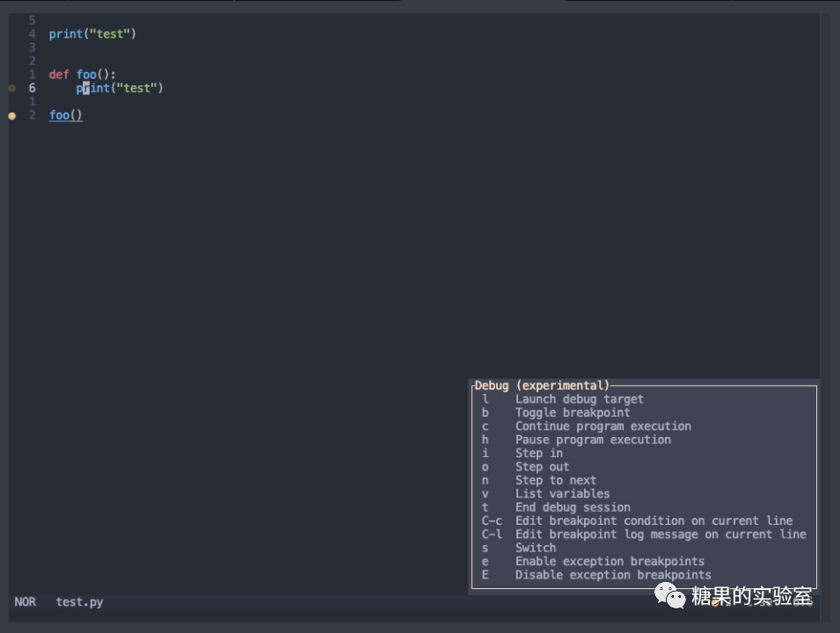
Task: Choose 'Pause program execution' entry
Action: tap(645, 440)
